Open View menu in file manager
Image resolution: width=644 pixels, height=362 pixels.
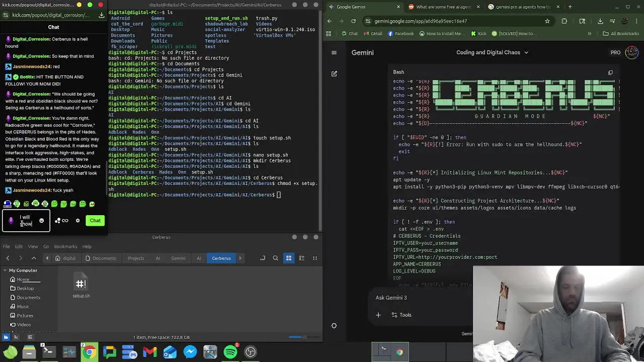pos(33,246)
